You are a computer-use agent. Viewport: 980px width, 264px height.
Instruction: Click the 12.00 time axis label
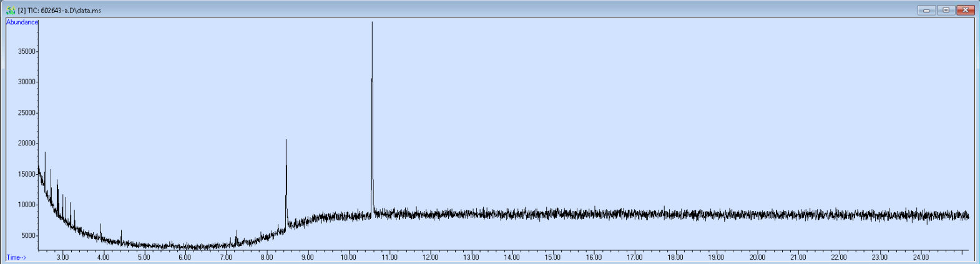(x=430, y=257)
